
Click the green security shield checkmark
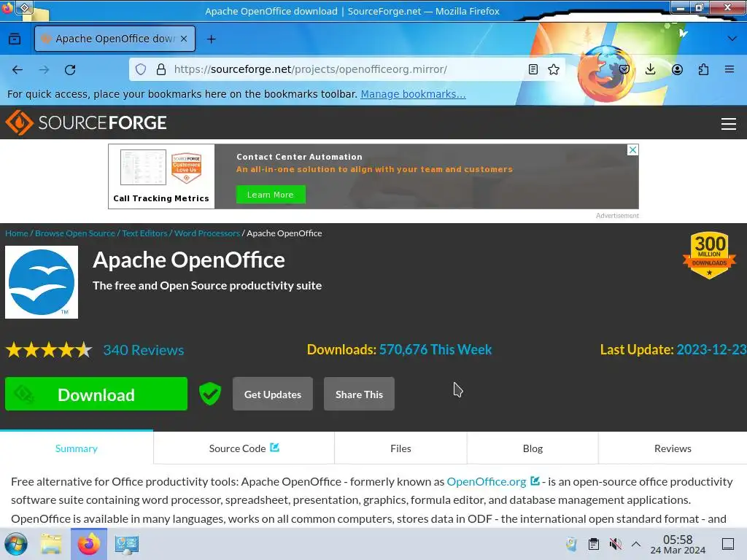click(210, 394)
